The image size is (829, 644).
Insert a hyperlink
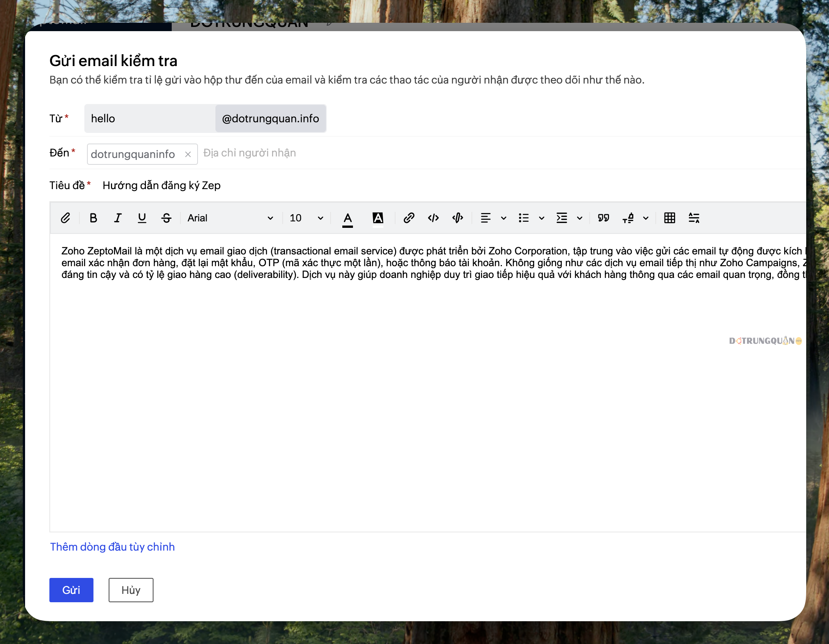pos(409,218)
